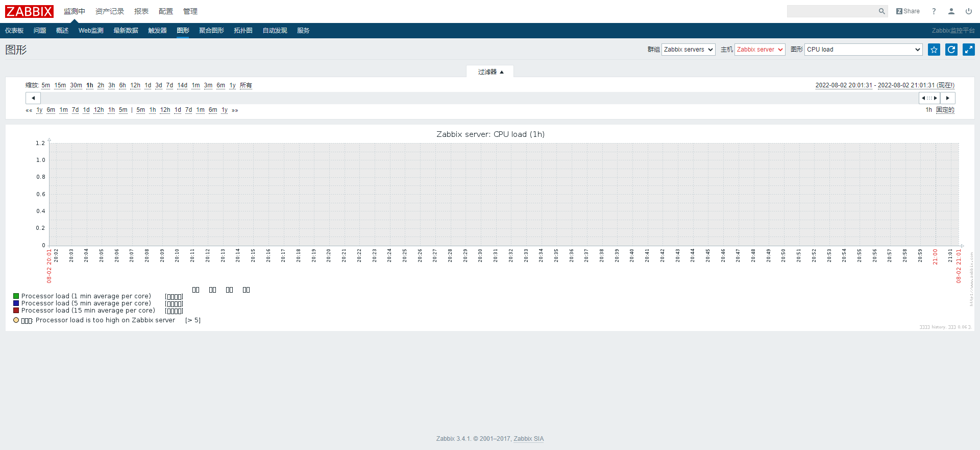Viewport: 980px width, 450px height.
Task: Set zoom to 3h
Action: 112,85
